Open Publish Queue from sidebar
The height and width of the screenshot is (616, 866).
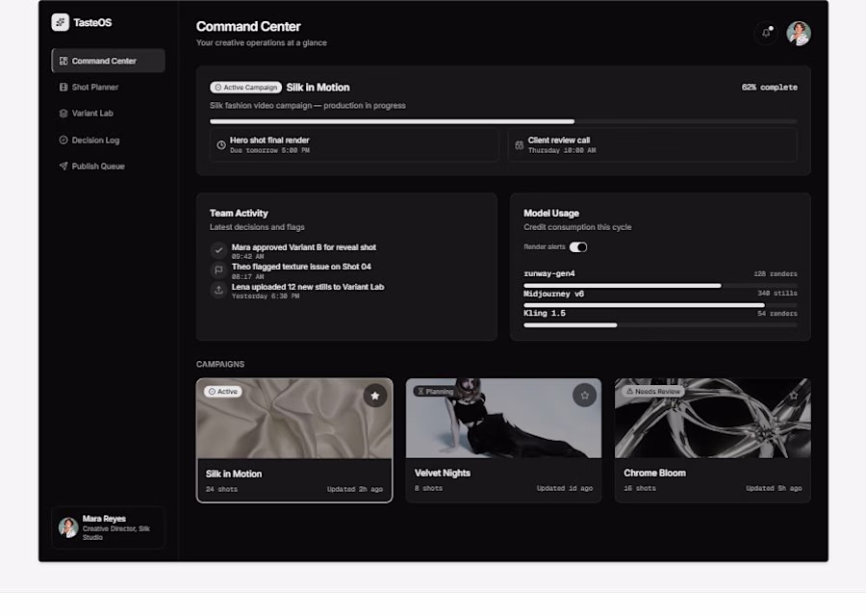[x=108, y=166]
